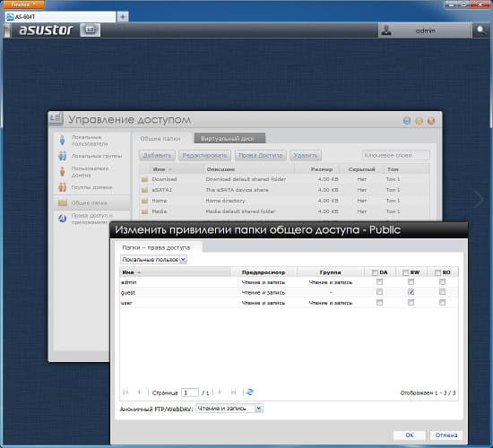Click the Cancel button in dialog
This screenshot has width=493, height=448.
pyautogui.click(x=445, y=435)
